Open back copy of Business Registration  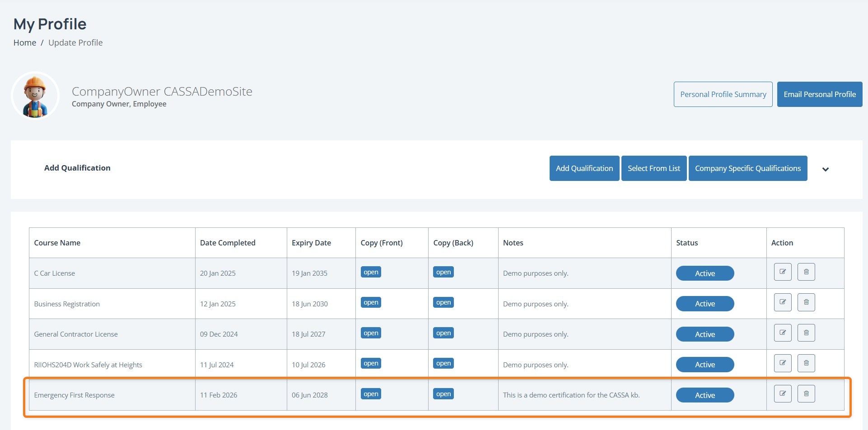tap(443, 302)
